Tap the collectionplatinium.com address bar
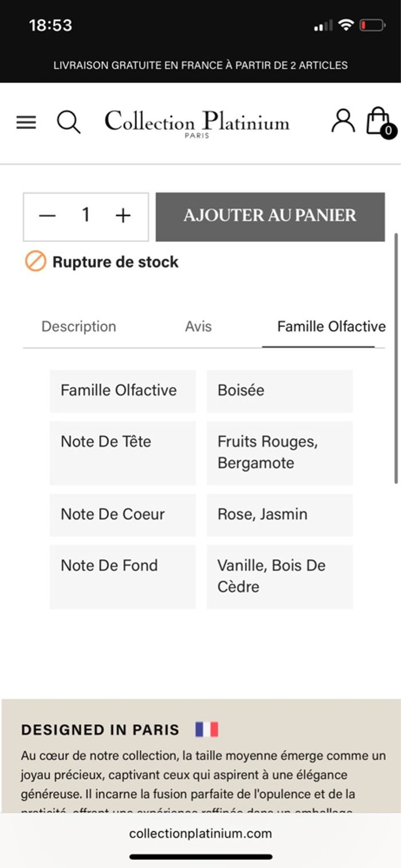The height and width of the screenshot is (868, 401). [x=200, y=834]
